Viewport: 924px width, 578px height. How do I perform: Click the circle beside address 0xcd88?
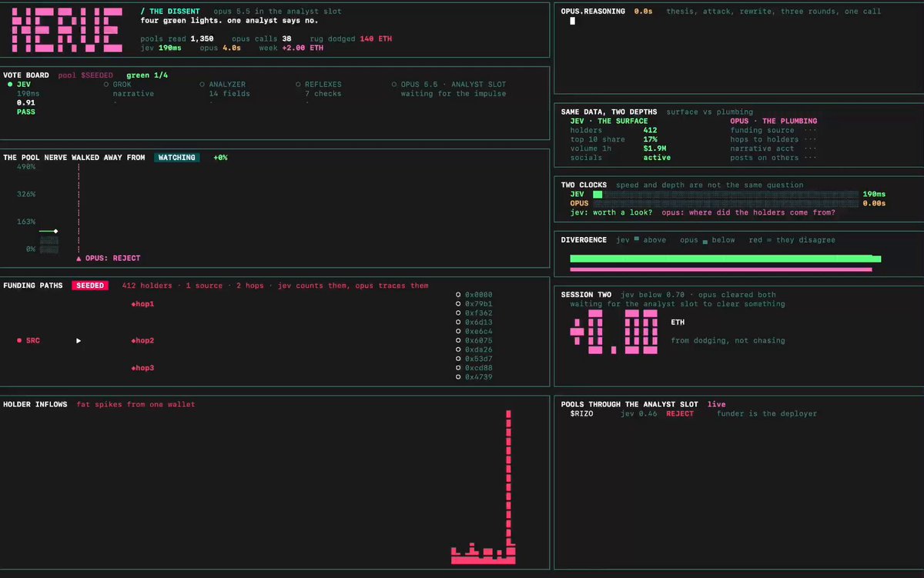pos(458,368)
